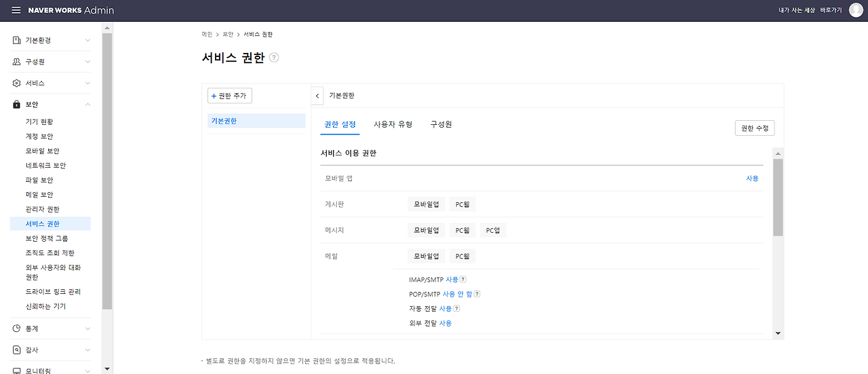Open help icon beside POP/SMTP 사용 안 함
The width and height of the screenshot is (868, 374).
pyautogui.click(x=477, y=294)
